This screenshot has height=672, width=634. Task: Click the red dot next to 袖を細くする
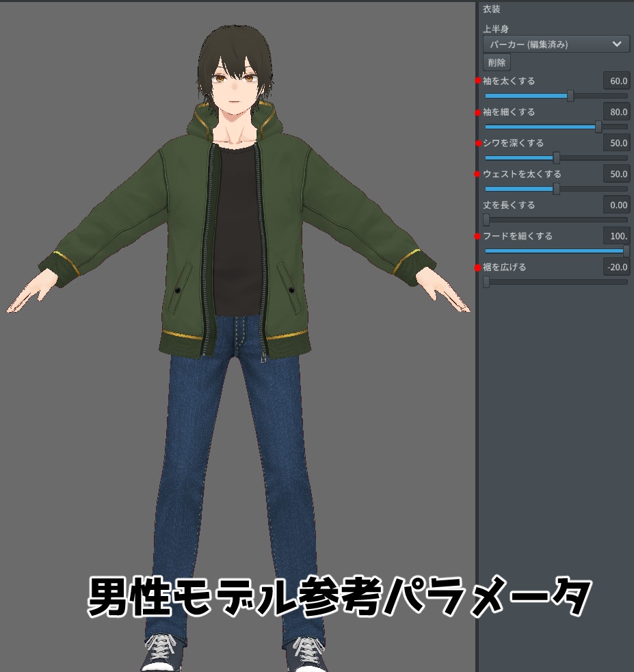[478, 112]
